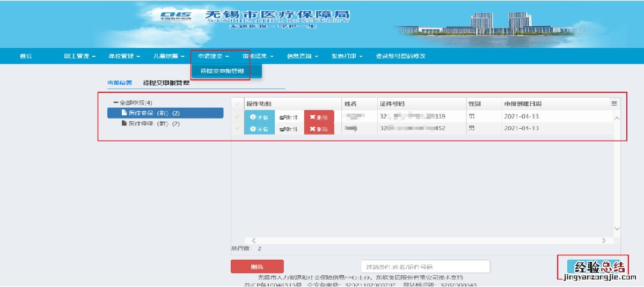
Task: Open 登录账号密码修改 link in navbar
Action: click(x=400, y=56)
